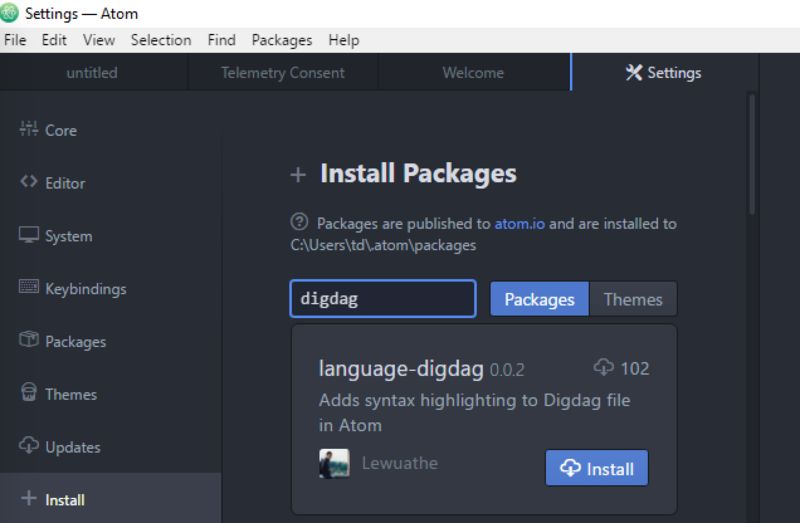Screen dimensions: 800x523
Task: Open the Edit menu
Action: (54, 40)
